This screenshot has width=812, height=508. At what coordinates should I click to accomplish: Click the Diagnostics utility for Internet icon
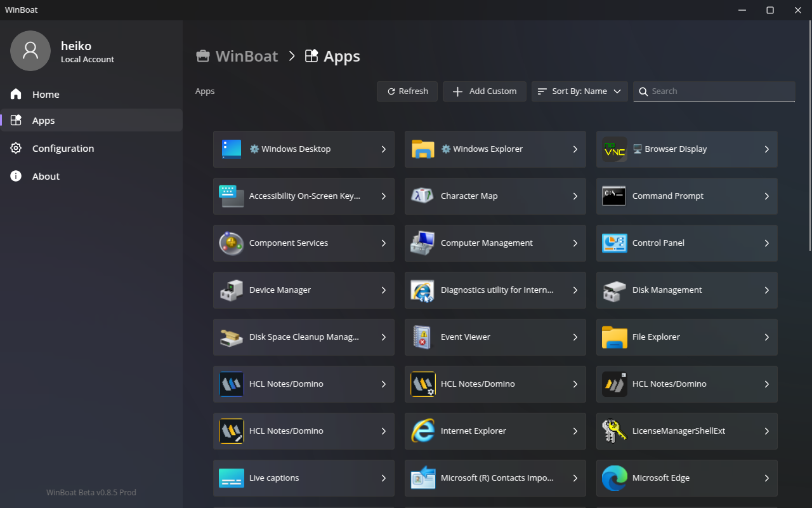click(423, 290)
